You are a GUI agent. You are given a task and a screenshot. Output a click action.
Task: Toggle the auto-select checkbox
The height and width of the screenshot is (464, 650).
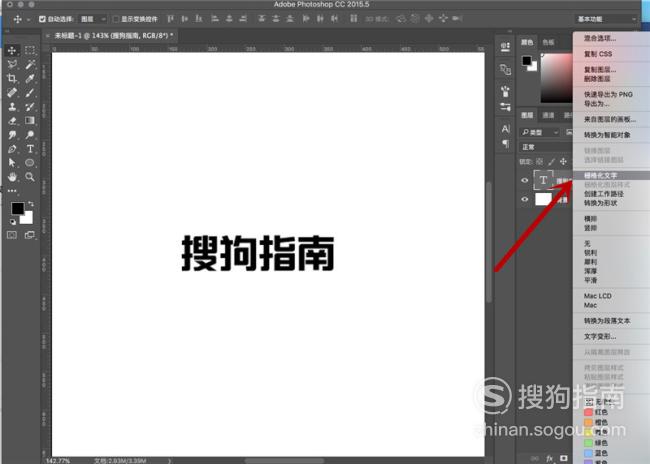(42, 19)
